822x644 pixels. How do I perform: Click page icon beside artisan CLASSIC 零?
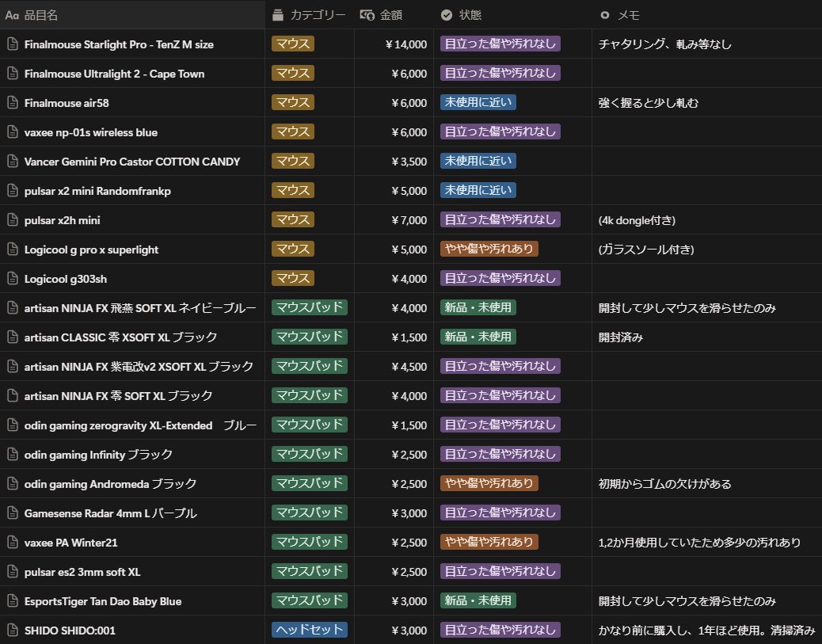pyautogui.click(x=13, y=337)
